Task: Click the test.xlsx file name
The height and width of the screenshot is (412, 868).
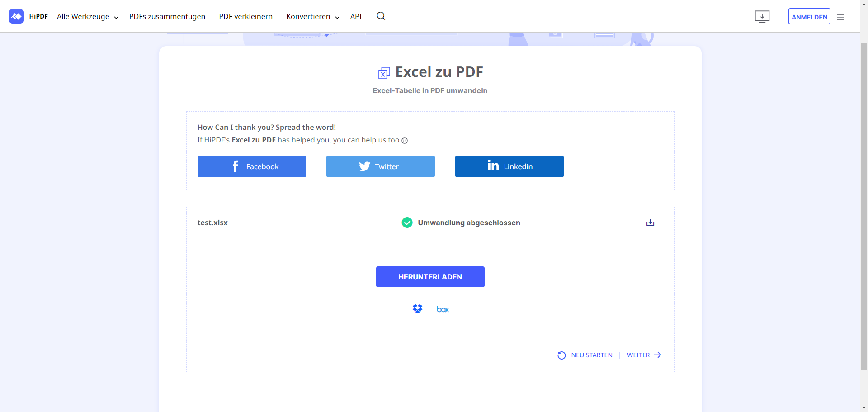Action: [212, 223]
